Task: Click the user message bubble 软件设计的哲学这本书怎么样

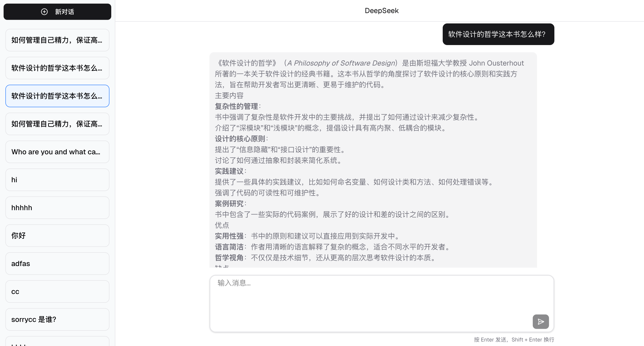Action: [498, 34]
